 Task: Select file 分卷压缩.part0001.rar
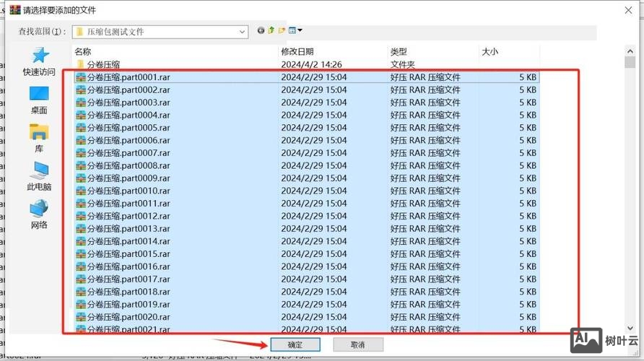coord(306,77)
